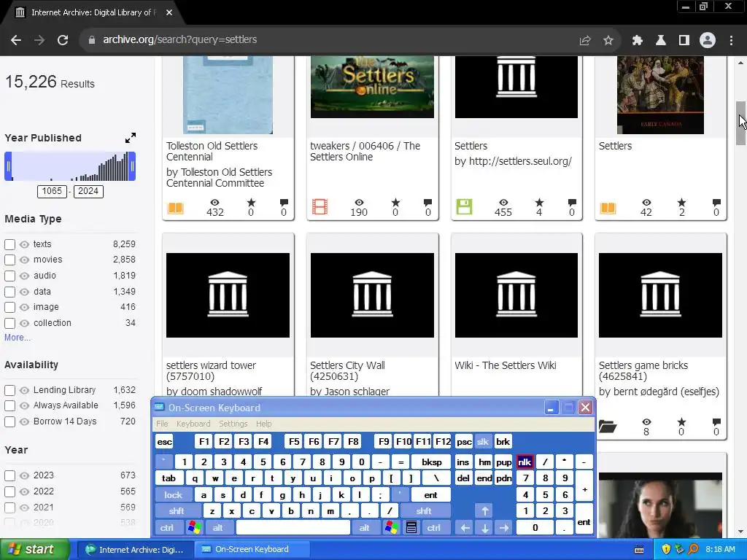Check the movies media type checkbox
Viewport: 747px width, 560px height.
tap(9, 260)
